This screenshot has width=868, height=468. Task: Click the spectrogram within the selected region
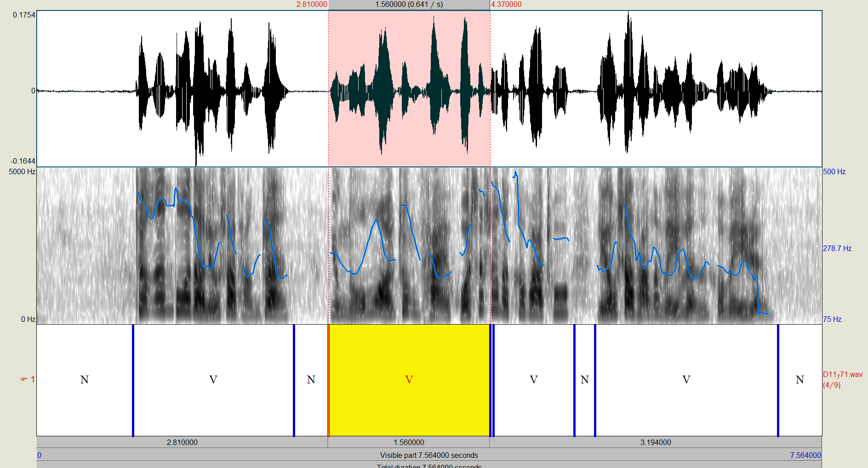pyautogui.click(x=409, y=245)
